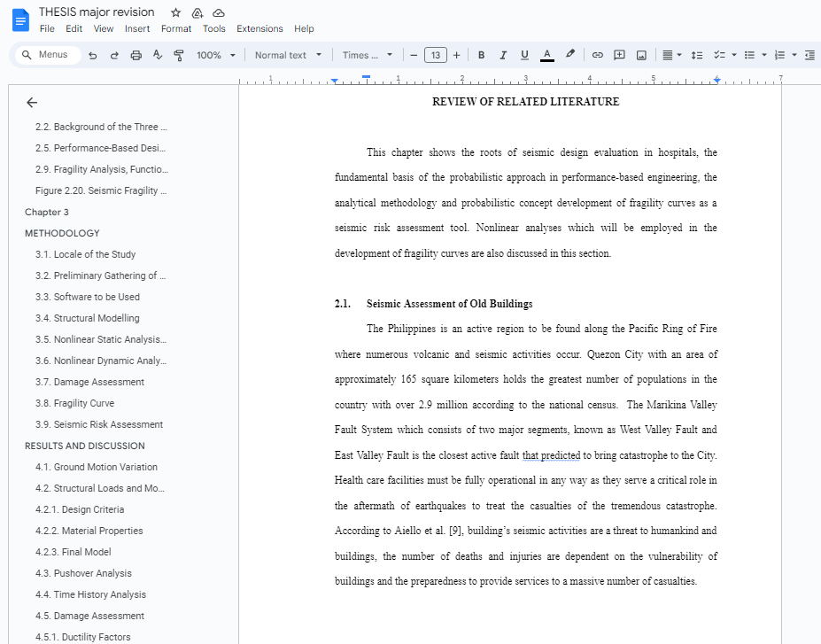Open line and paragraph spacing
Screen dimensions: 821x644
(697, 55)
